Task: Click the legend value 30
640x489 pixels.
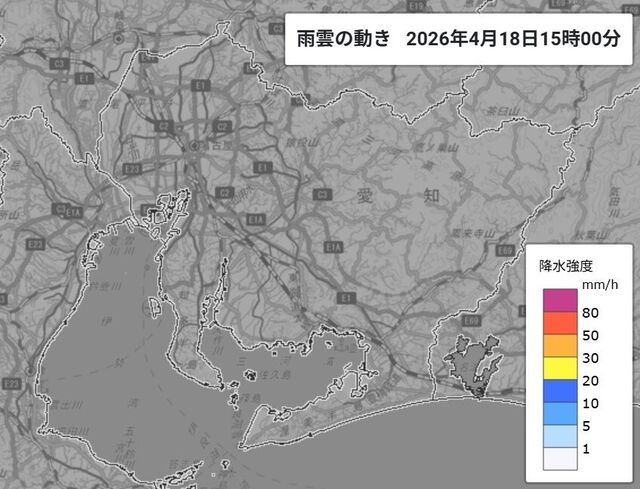Action: coord(590,358)
